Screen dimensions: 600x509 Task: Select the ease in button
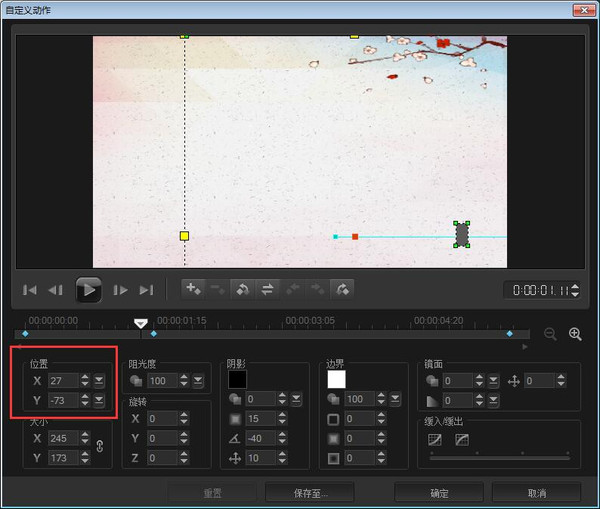pyautogui.click(x=435, y=440)
